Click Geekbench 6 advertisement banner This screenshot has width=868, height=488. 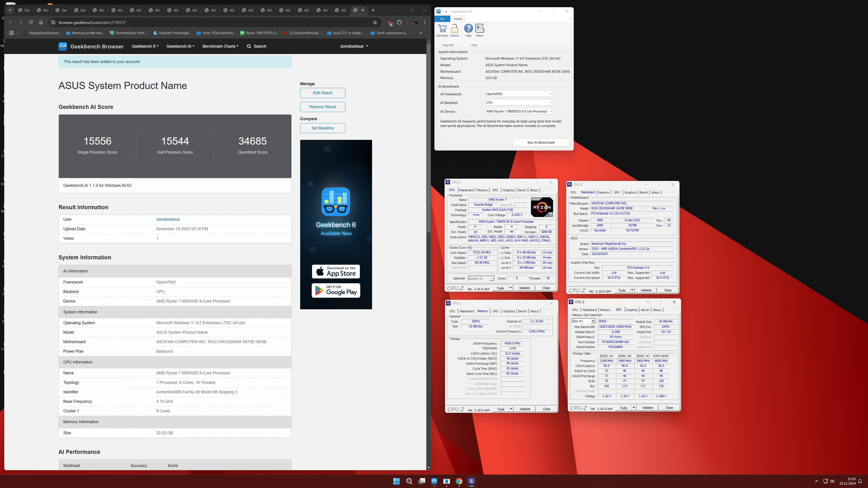click(x=336, y=225)
